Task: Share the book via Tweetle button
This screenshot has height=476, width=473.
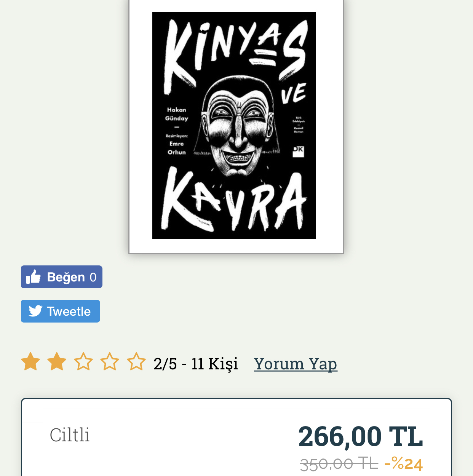Action: (x=61, y=311)
